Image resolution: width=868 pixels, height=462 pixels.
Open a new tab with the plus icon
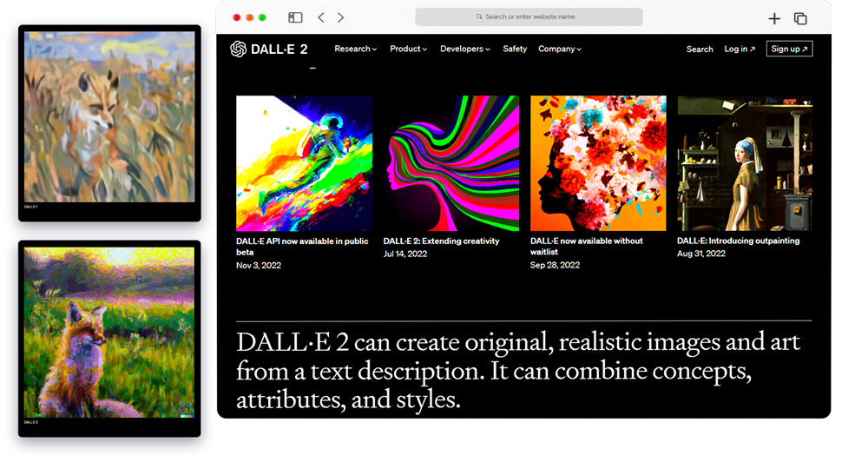tap(774, 19)
